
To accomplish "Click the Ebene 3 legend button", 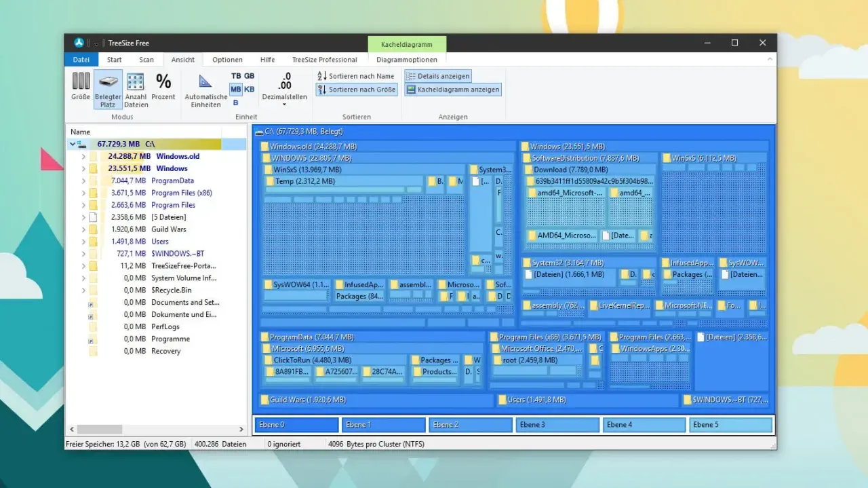I will point(557,425).
